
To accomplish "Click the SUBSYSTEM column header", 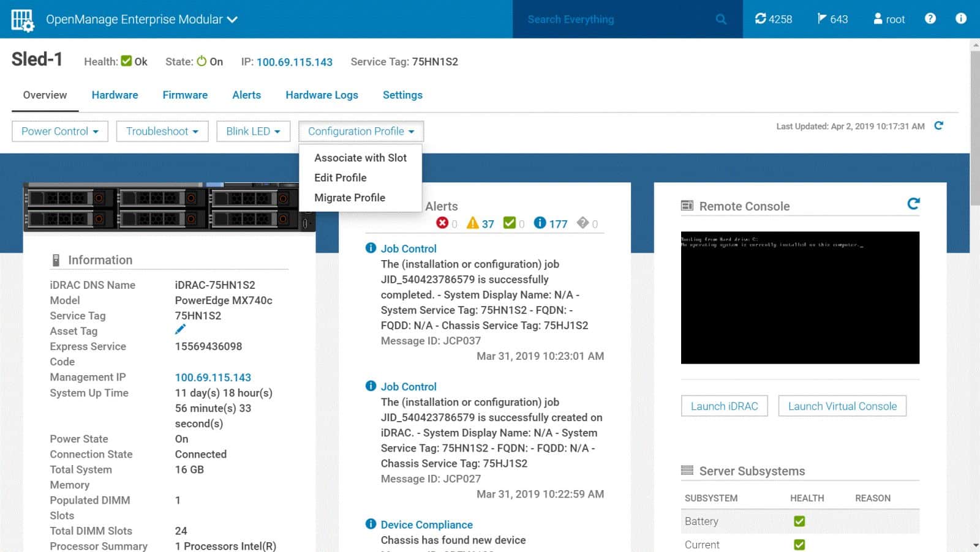I will (710, 498).
